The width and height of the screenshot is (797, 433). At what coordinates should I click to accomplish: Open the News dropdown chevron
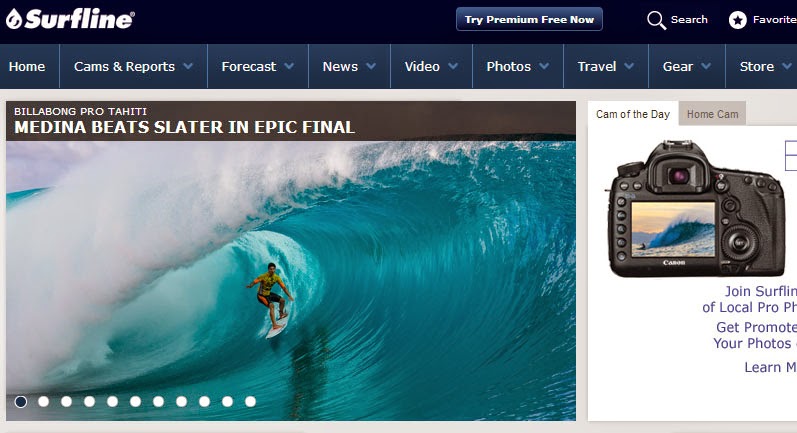(x=371, y=66)
